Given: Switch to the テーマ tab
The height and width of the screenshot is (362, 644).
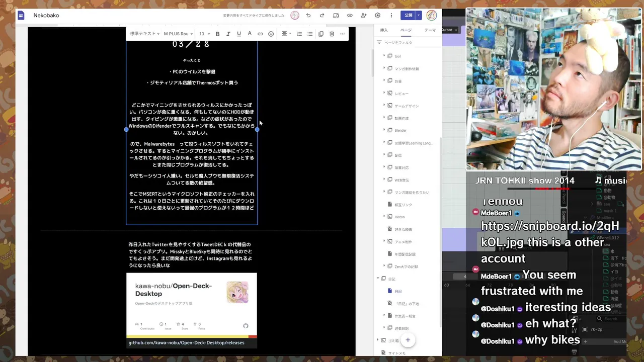Looking at the screenshot, I should point(430,30).
